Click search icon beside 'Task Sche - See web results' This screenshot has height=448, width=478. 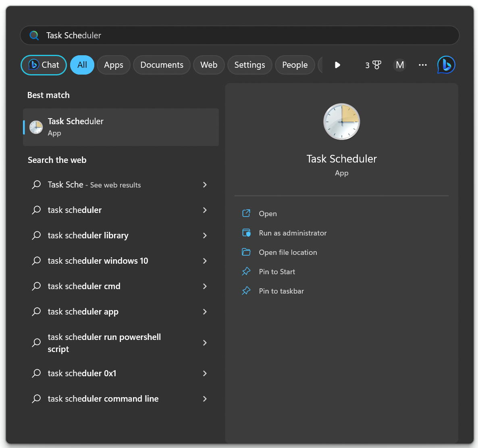click(x=36, y=185)
